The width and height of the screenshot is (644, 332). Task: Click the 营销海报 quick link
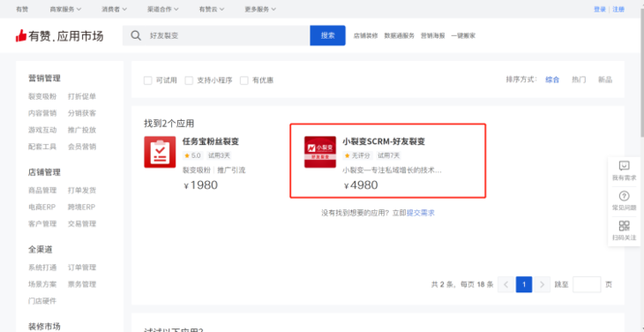(433, 35)
